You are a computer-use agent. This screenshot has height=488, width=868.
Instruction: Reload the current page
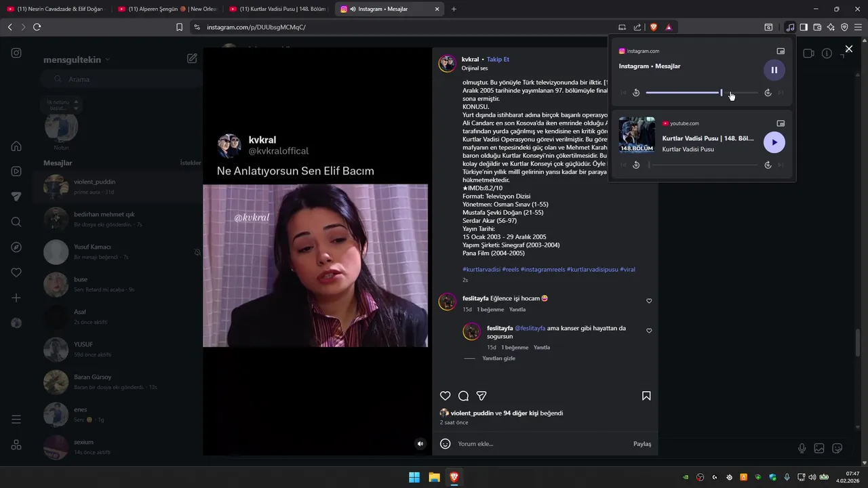37,27
